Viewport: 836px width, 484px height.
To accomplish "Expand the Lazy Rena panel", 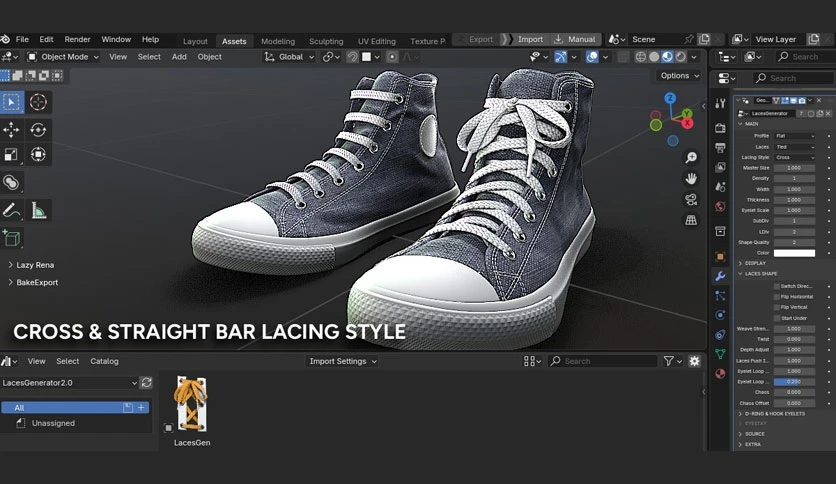I will click(x=31, y=265).
